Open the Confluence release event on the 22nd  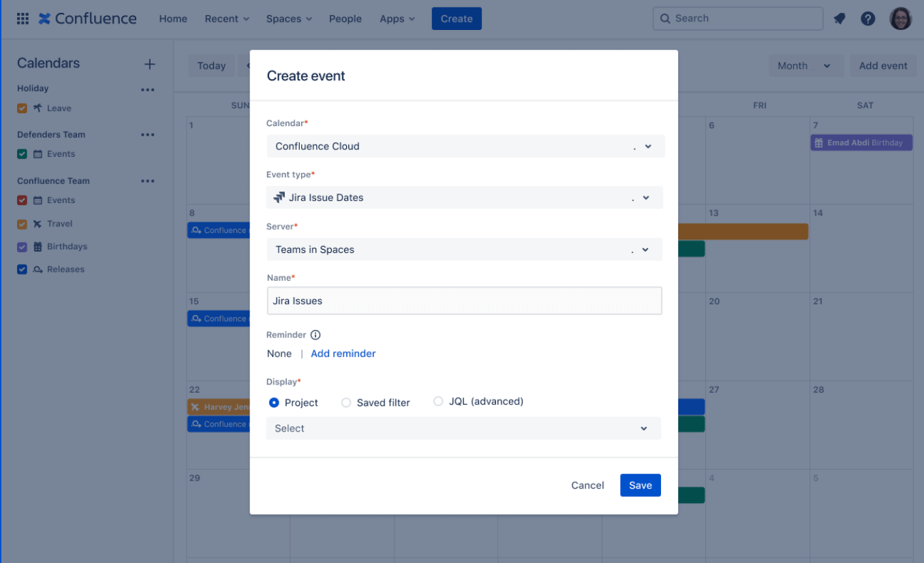click(219, 424)
